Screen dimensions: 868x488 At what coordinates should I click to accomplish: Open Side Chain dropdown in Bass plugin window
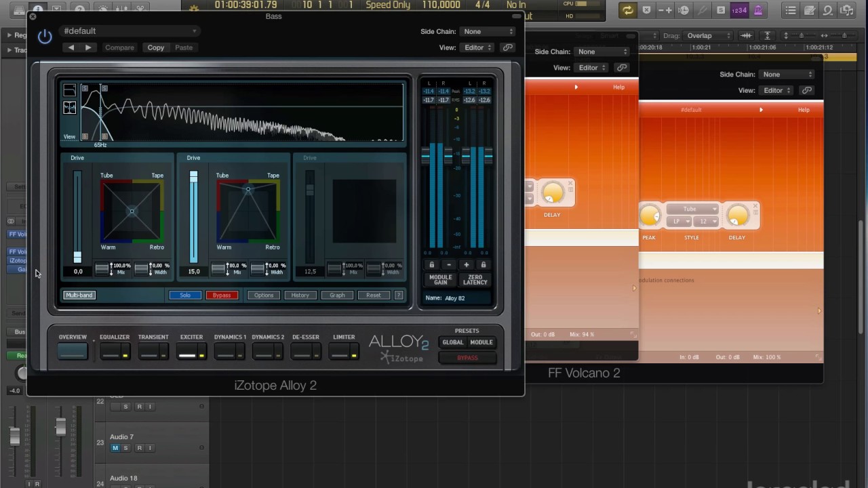[488, 31]
